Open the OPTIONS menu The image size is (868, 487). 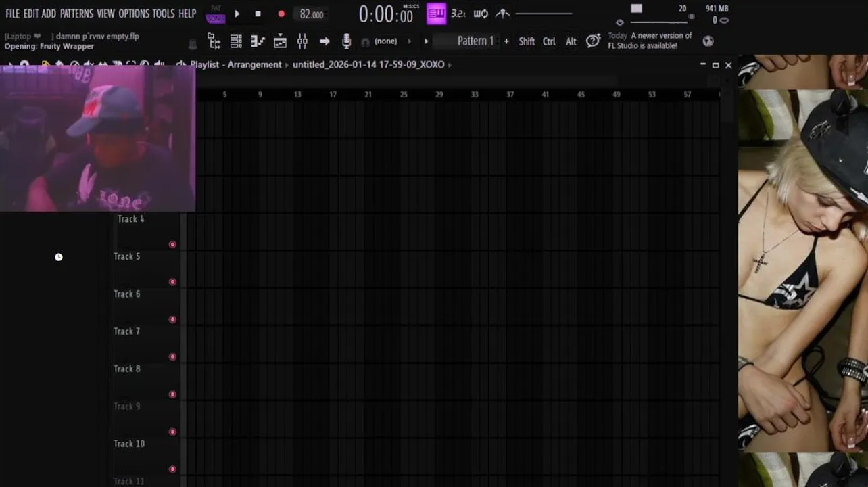[134, 14]
